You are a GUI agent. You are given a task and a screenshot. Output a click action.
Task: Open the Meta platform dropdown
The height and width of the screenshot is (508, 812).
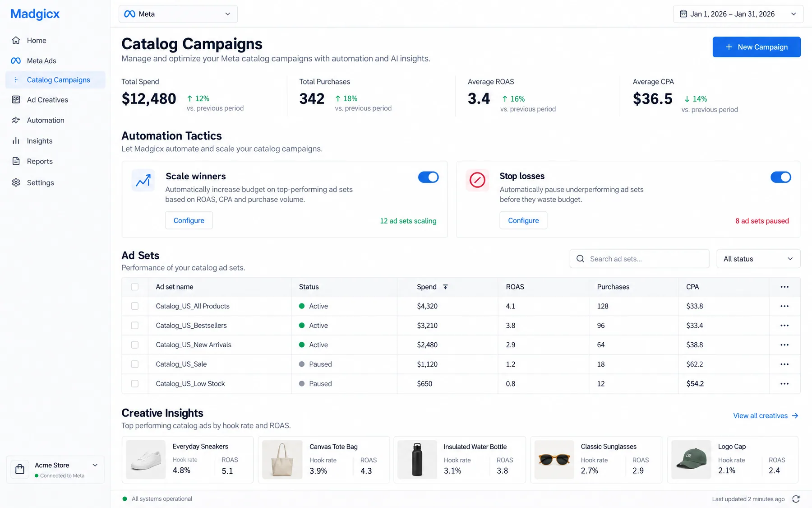[178, 14]
